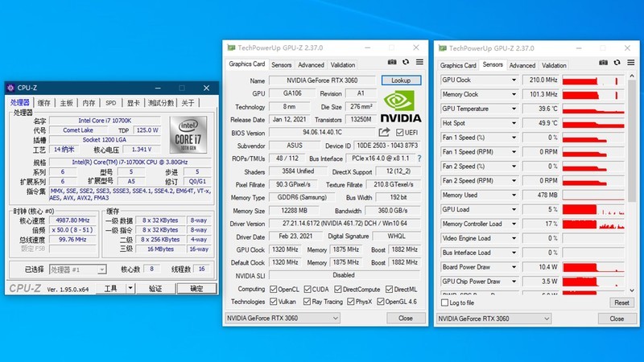Viewport: 644px width, 362px height.
Task: Click the GPU Clock sensor graph
Action: point(593,80)
